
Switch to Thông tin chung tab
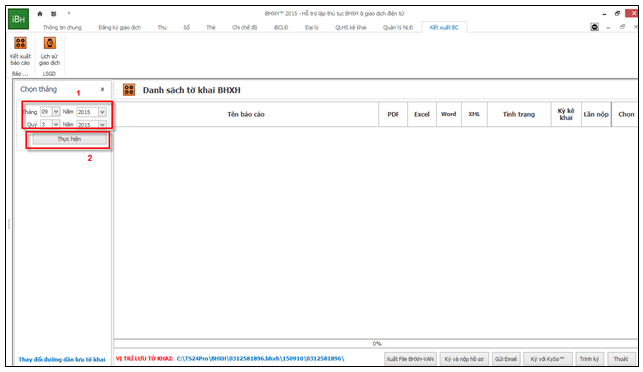point(62,27)
